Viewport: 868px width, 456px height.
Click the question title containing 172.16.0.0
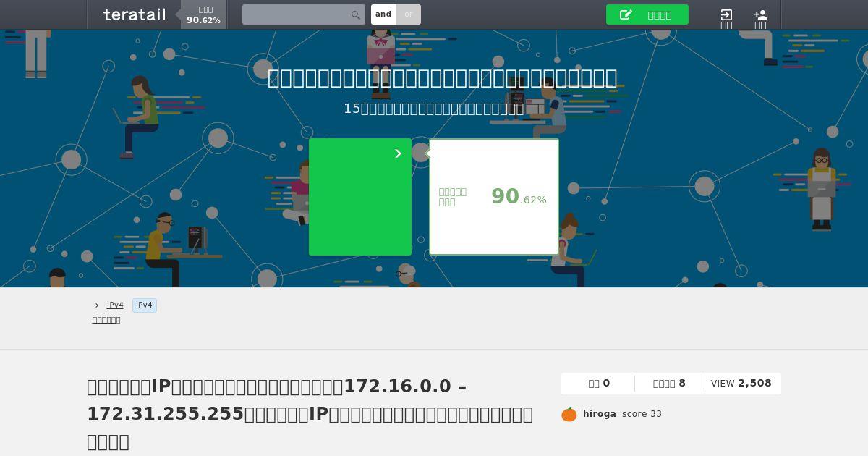click(310, 414)
